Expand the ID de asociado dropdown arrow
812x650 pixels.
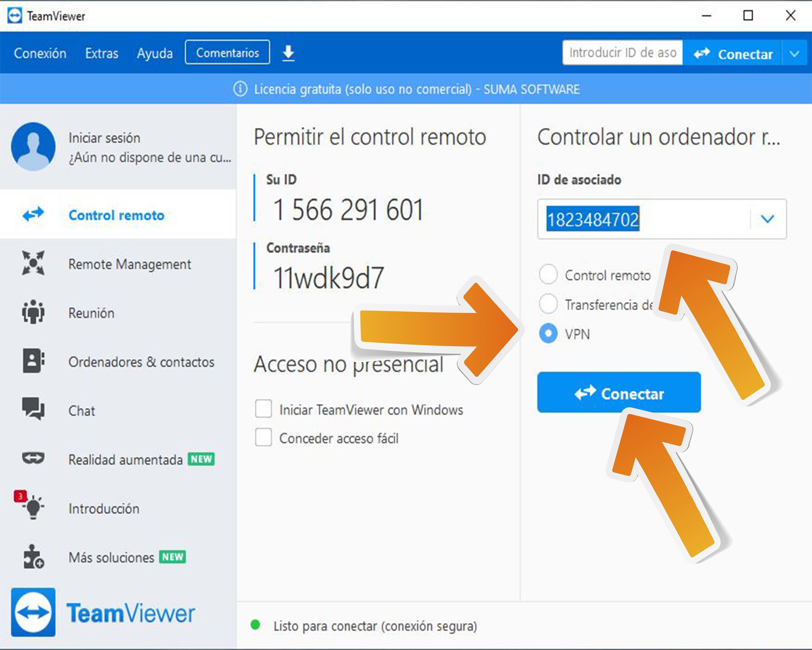click(767, 219)
